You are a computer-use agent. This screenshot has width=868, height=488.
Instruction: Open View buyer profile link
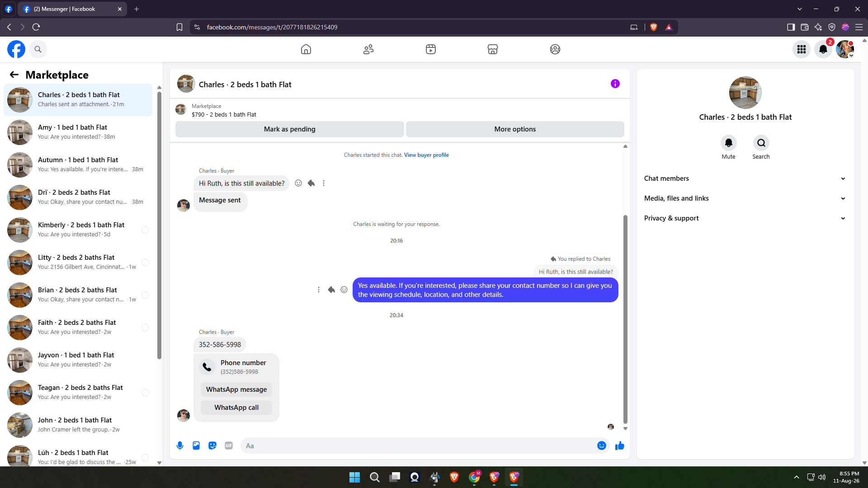pyautogui.click(x=426, y=155)
